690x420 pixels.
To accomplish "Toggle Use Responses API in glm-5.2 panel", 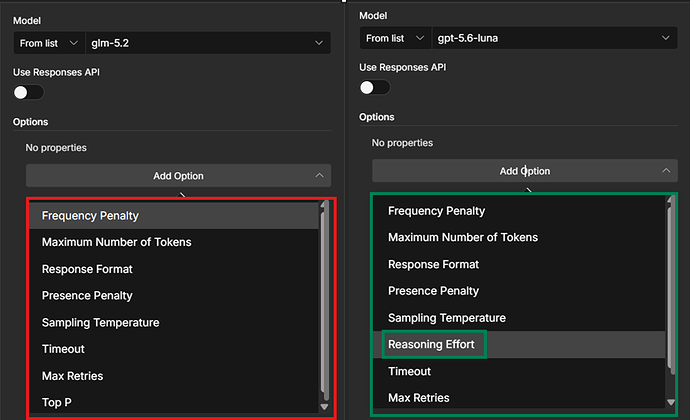I will click(29, 92).
